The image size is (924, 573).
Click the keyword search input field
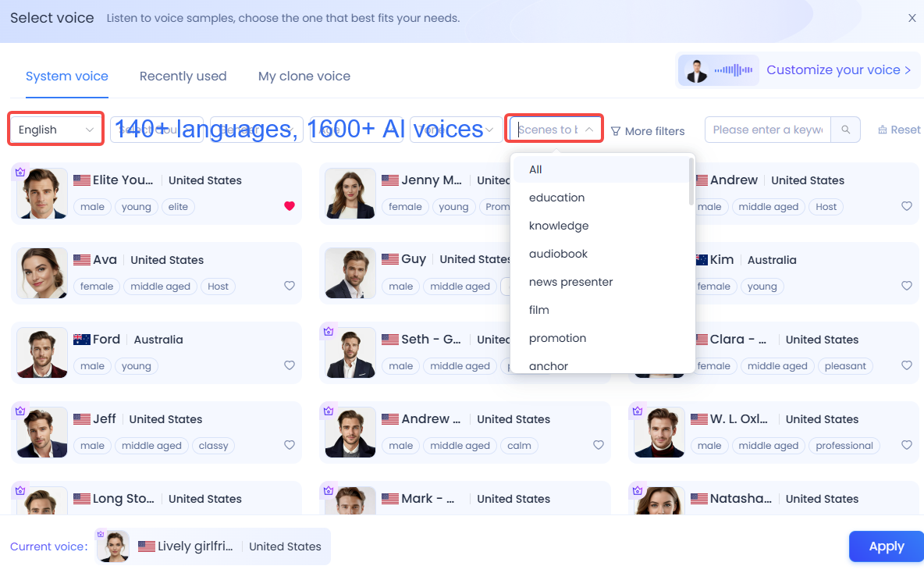(767, 130)
